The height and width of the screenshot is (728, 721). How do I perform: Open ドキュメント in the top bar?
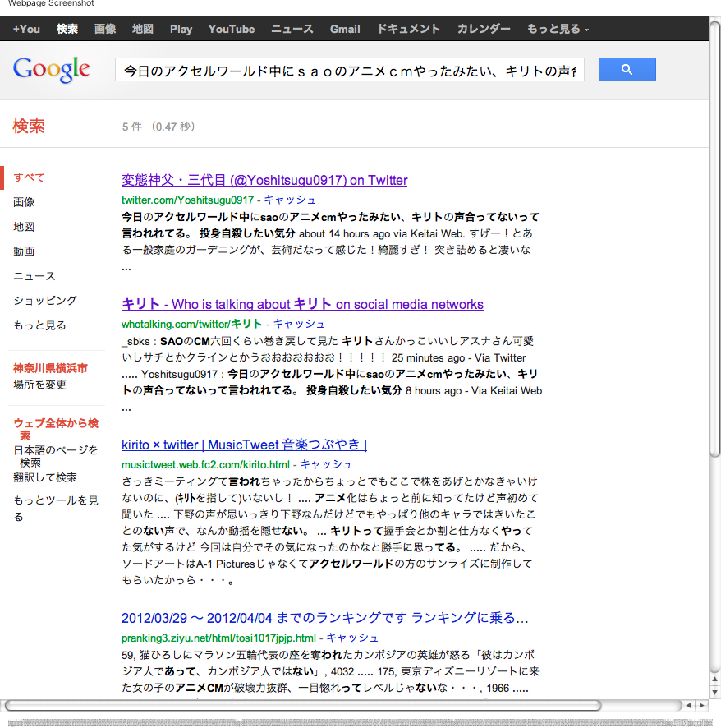point(409,29)
